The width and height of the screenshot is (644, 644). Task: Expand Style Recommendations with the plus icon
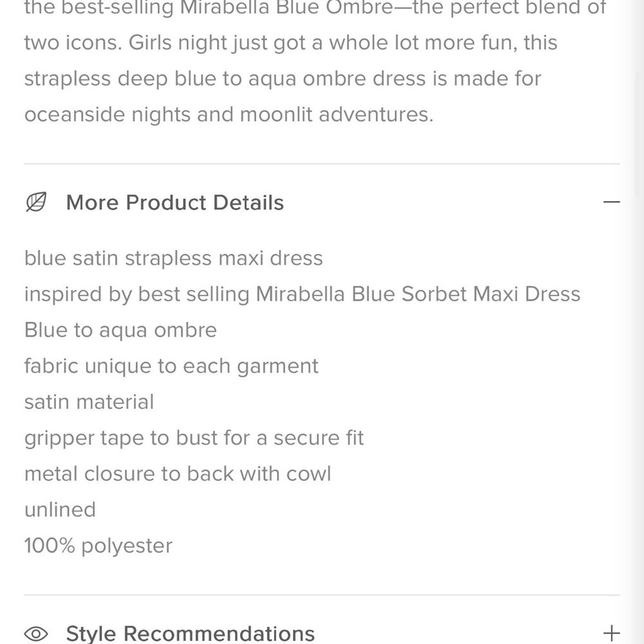point(611,633)
